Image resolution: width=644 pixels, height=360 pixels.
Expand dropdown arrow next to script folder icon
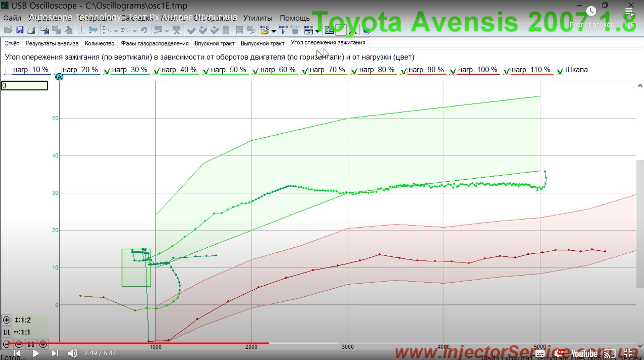274,31
